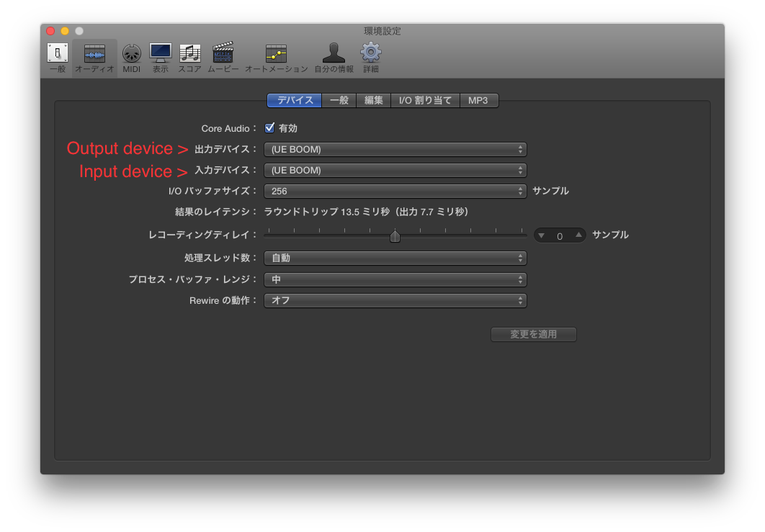Toggle the Core Audio 有効 checkbox
Viewport: 765px width, 532px height.
[x=269, y=127]
